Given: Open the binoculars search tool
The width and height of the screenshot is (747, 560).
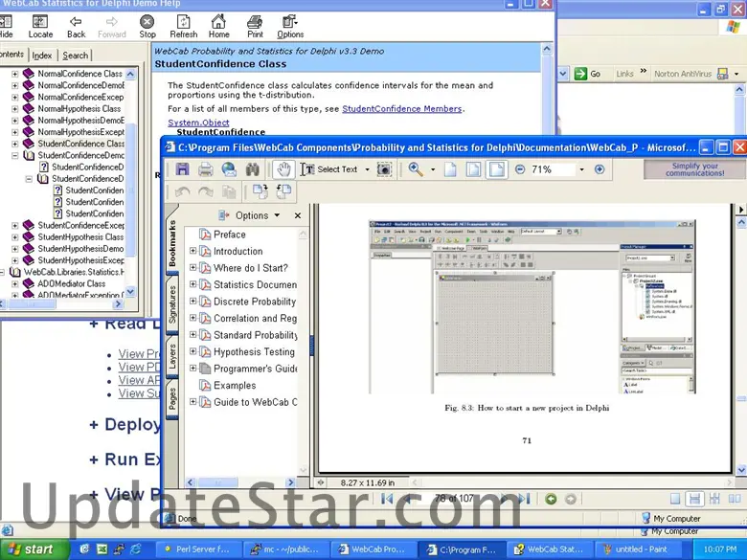Looking at the screenshot, I should click(x=253, y=169).
